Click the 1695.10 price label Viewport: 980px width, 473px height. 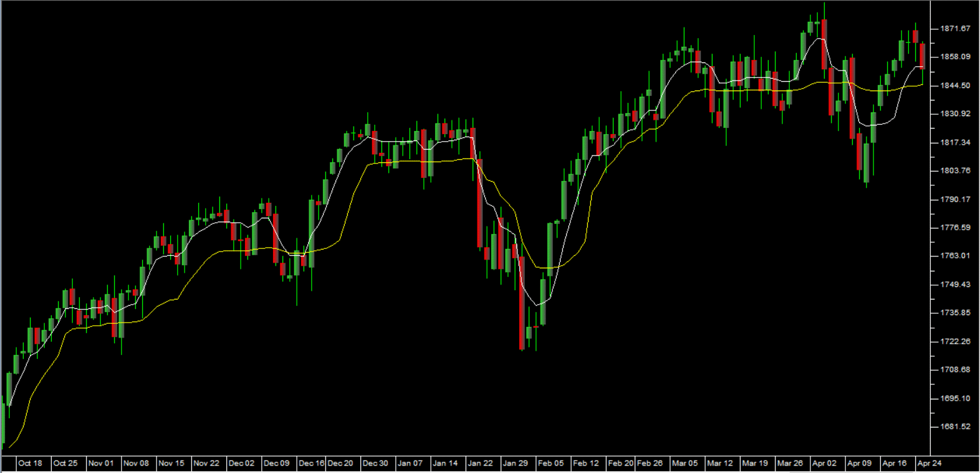955,398
